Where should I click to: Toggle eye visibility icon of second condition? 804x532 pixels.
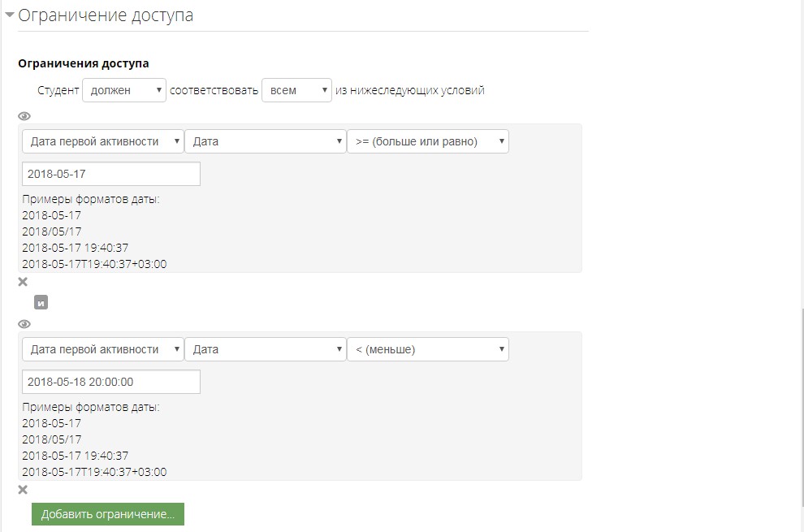coord(24,324)
